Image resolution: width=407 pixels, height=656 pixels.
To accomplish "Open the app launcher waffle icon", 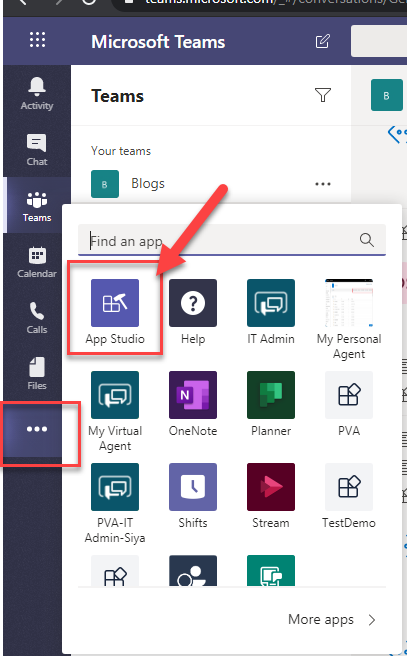I will pyautogui.click(x=37, y=40).
